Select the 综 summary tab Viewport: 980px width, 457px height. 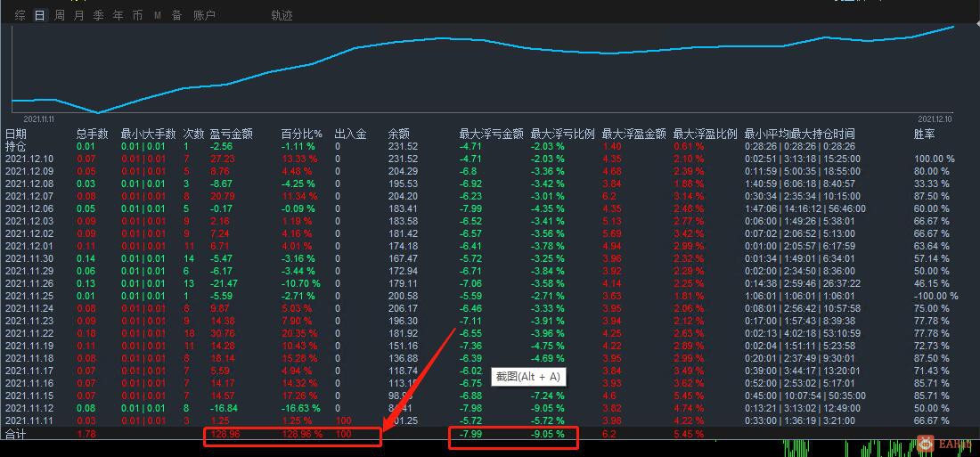coord(20,16)
